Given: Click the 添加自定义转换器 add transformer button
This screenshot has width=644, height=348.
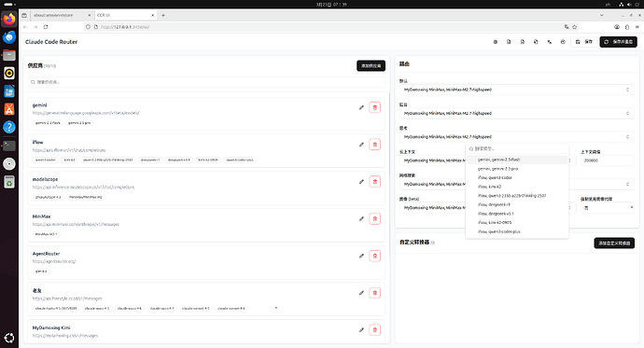Looking at the screenshot, I should [x=614, y=244].
